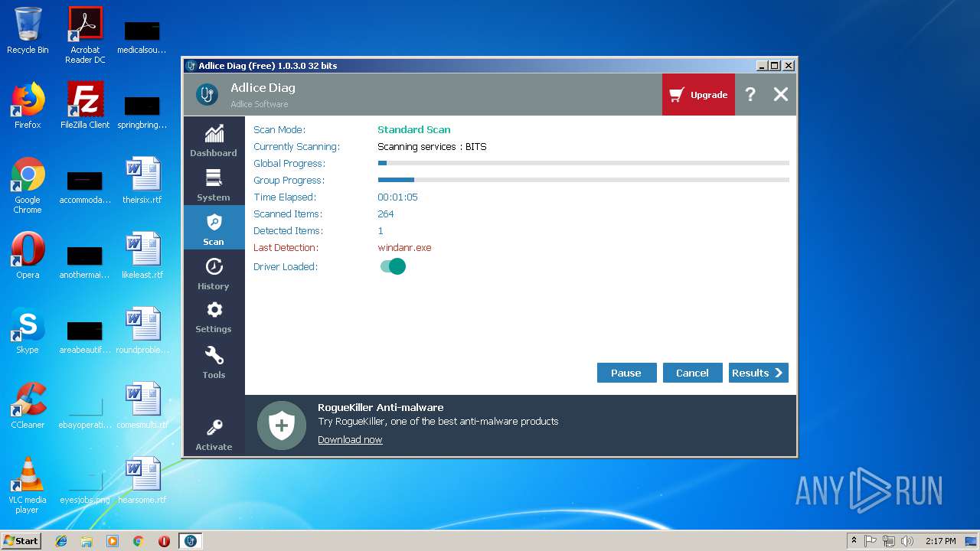
Task: Select Opera desktop icon
Action: click(28, 256)
